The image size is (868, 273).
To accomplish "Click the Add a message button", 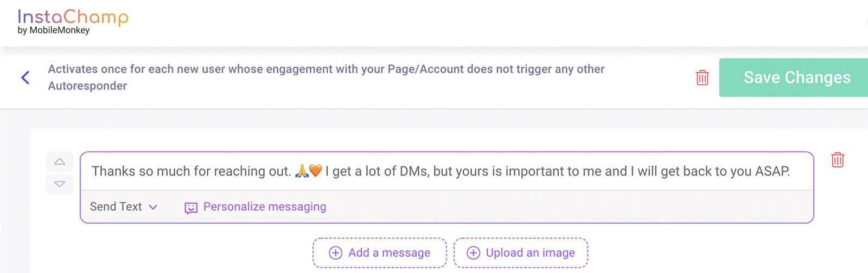I will point(380,253).
